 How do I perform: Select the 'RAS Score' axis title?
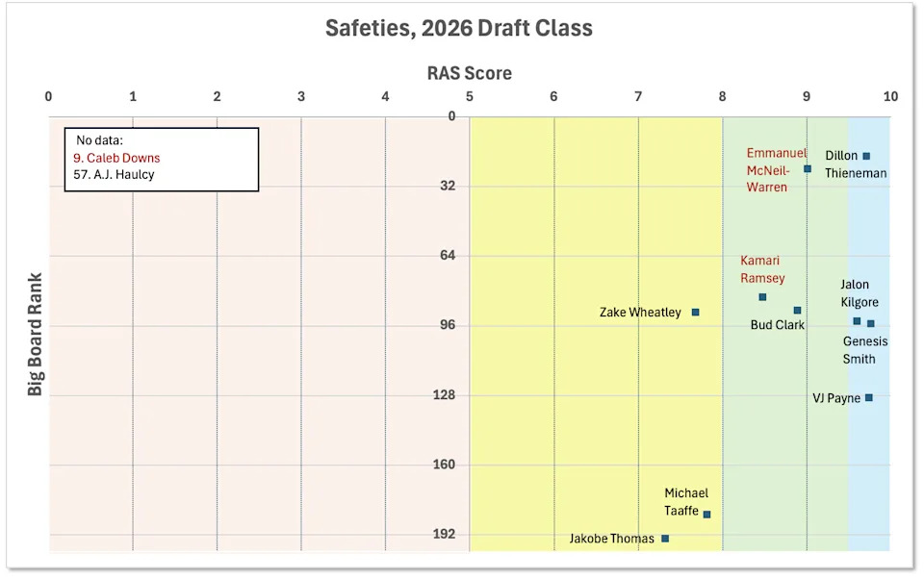pos(470,73)
